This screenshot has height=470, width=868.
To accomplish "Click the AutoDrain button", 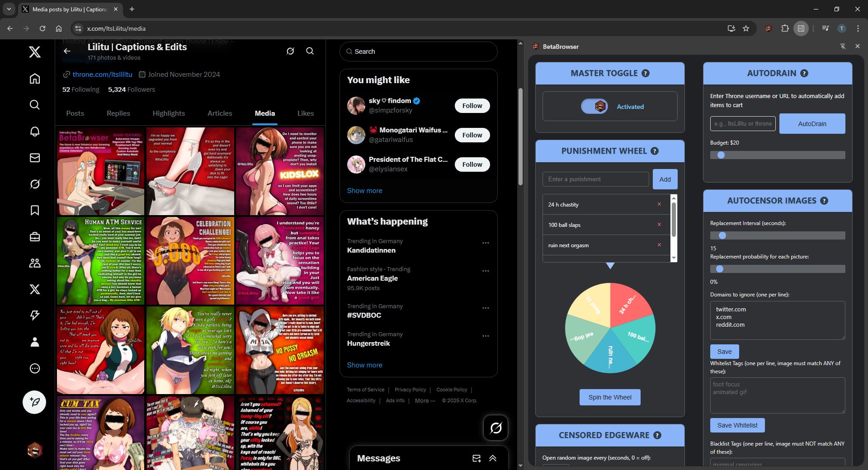I will [x=812, y=123].
